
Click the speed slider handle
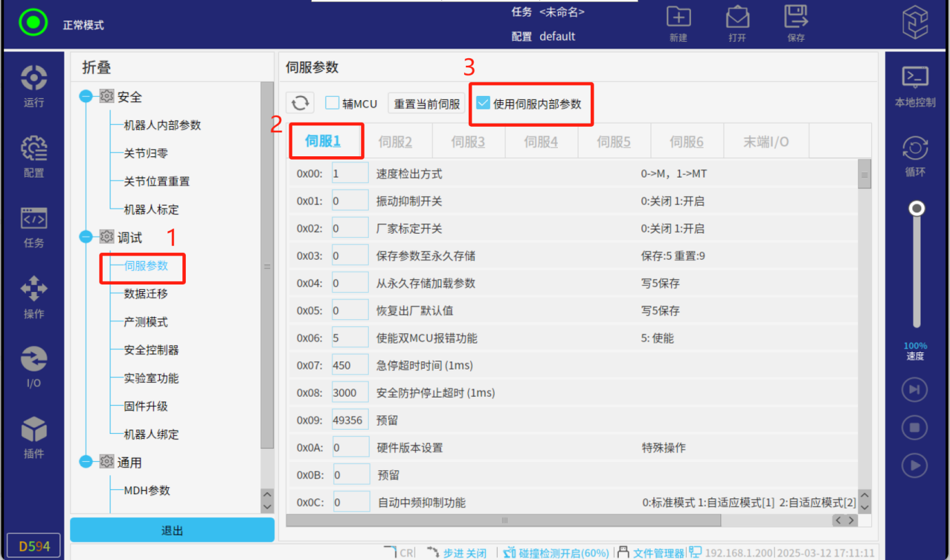(916, 208)
